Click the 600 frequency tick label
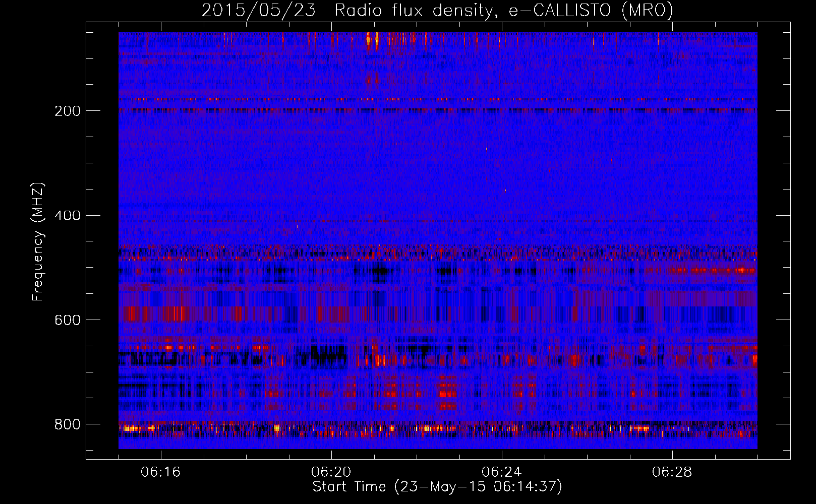This screenshot has height=504, width=816. (x=68, y=321)
